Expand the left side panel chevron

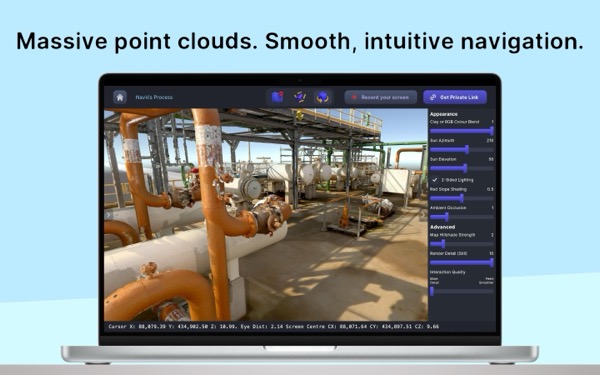(108, 215)
